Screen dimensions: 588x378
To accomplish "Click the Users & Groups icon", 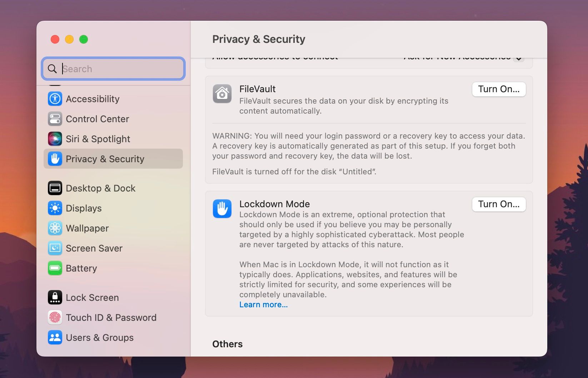I will point(54,338).
